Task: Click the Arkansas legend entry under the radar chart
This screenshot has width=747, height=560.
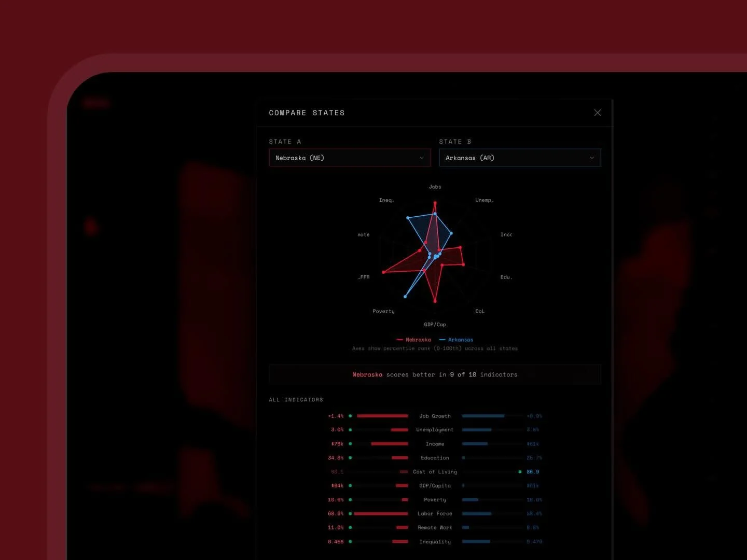Action: 457,340
